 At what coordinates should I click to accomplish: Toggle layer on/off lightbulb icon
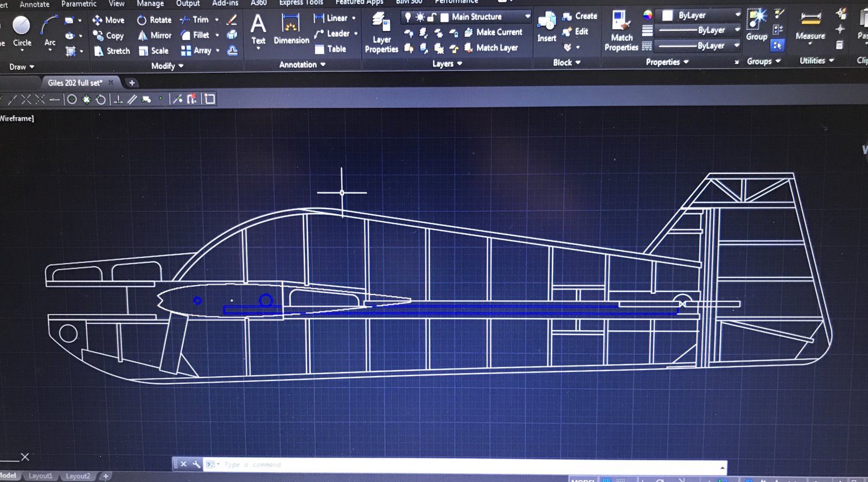(408, 17)
